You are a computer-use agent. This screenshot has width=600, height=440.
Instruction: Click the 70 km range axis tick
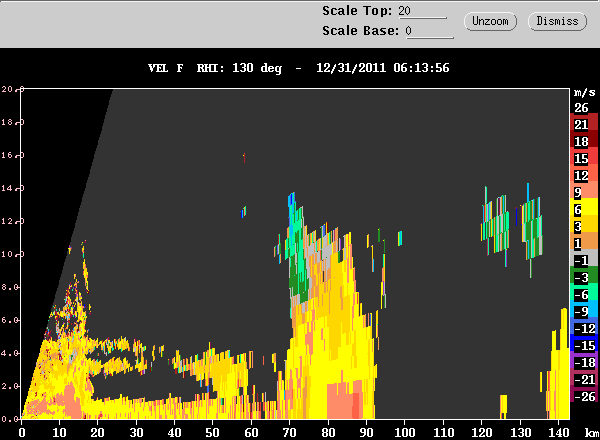(x=290, y=432)
